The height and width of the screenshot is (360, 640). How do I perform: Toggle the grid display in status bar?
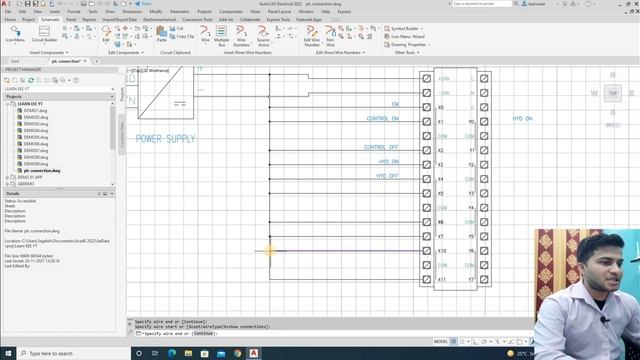[453, 341]
